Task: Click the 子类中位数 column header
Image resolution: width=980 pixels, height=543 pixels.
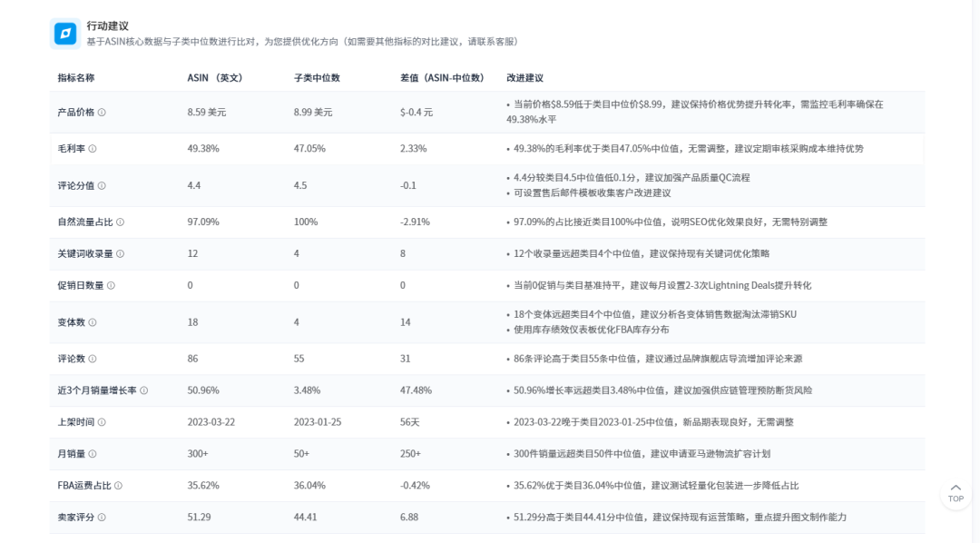Action: 317,78
